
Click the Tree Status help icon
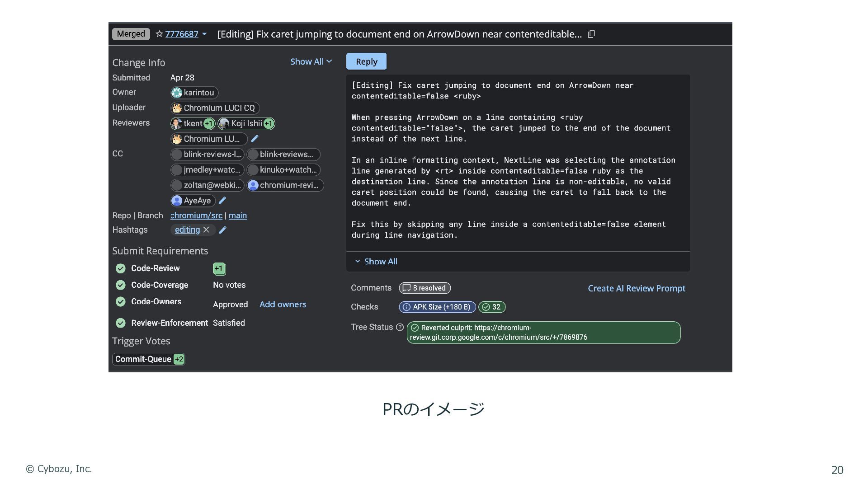(400, 327)
